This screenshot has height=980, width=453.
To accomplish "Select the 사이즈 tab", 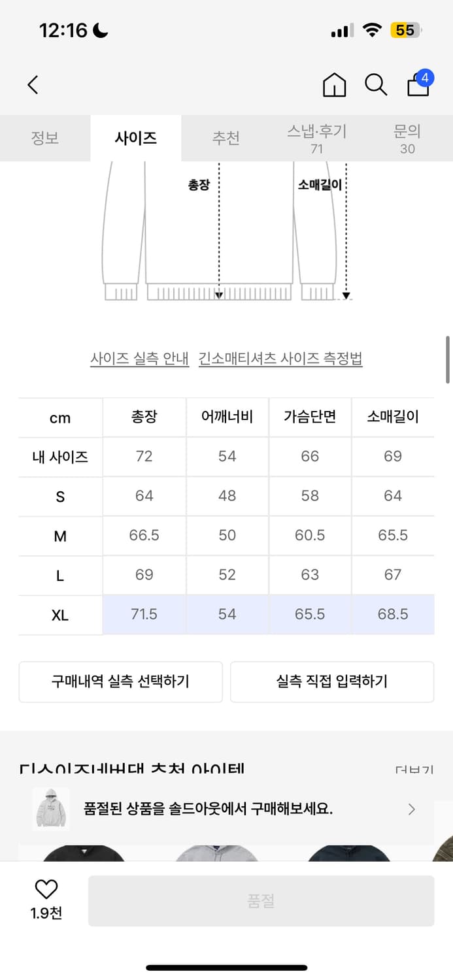I will click(x=136, y=139).
